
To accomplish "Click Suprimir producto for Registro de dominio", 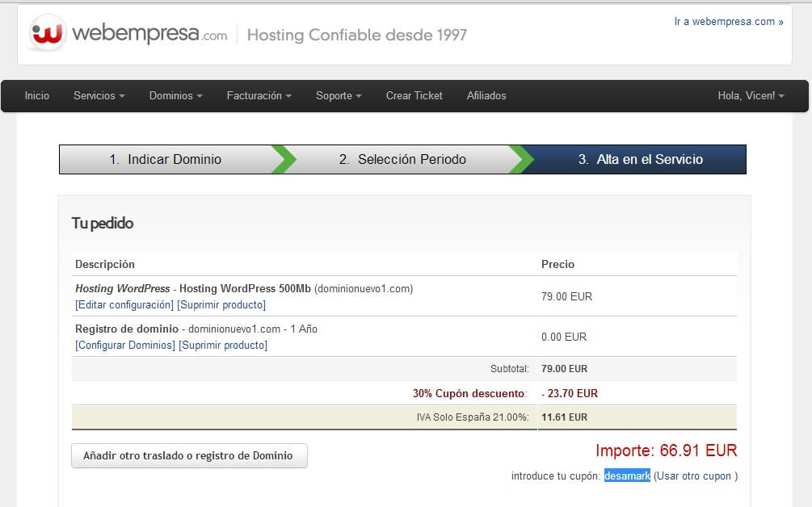I will coord(223,345).
